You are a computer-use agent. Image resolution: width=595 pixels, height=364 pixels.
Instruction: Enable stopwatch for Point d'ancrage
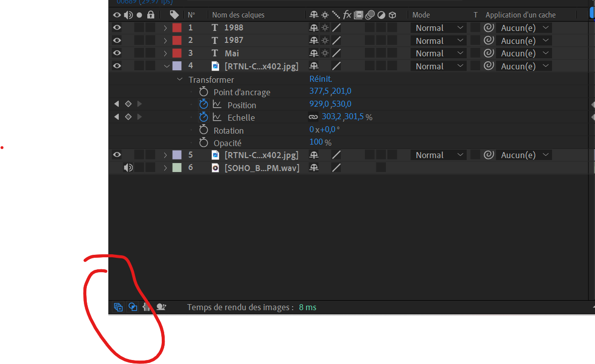point(204,92)
